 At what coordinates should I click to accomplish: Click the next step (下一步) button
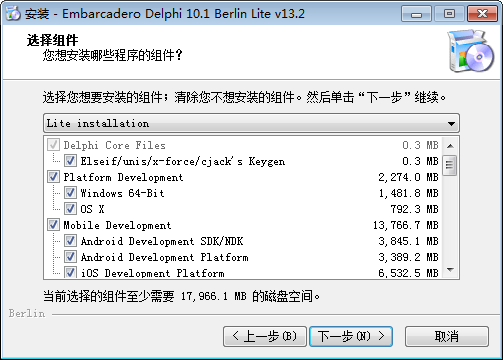(351, 336)
